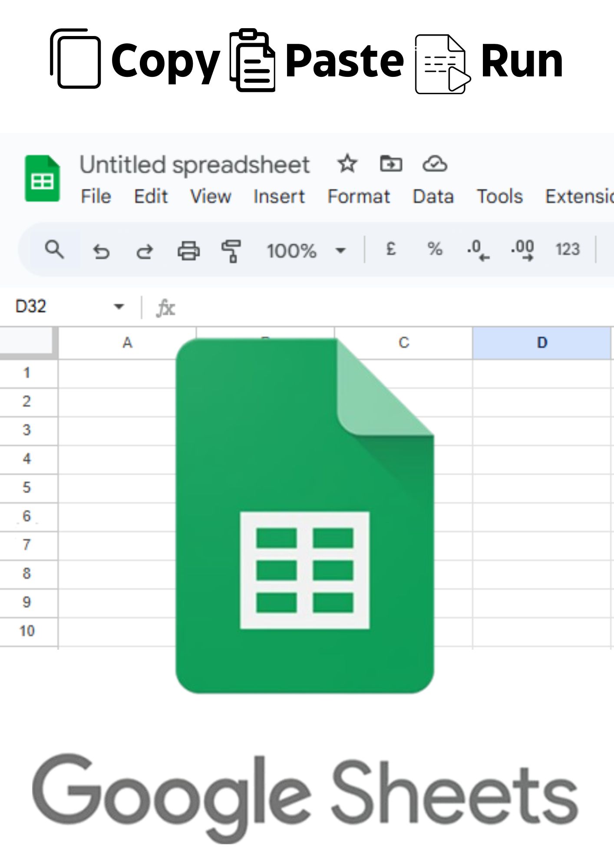
Task: Open the Tools menu
Action: coord(500,197)
